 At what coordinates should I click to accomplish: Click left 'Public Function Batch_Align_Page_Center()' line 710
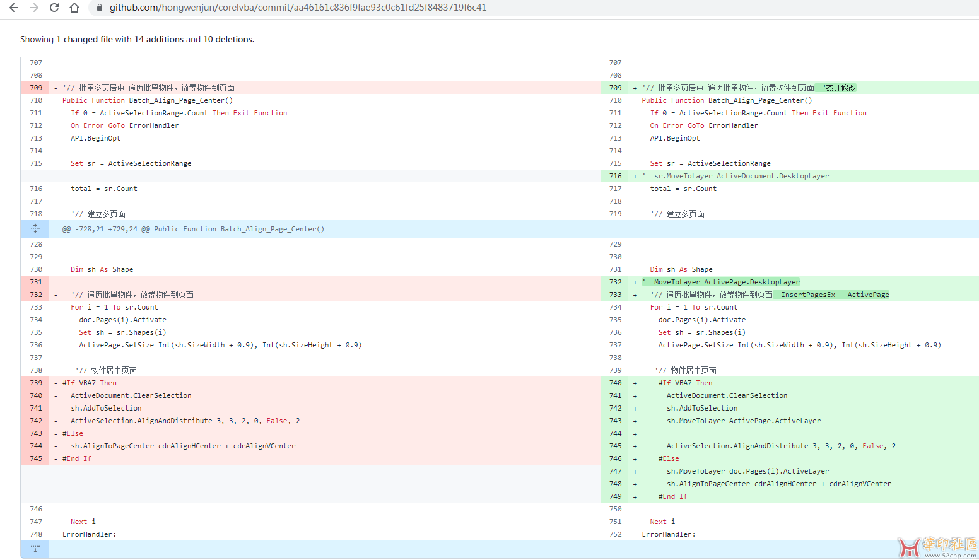[x=148, y=100]
